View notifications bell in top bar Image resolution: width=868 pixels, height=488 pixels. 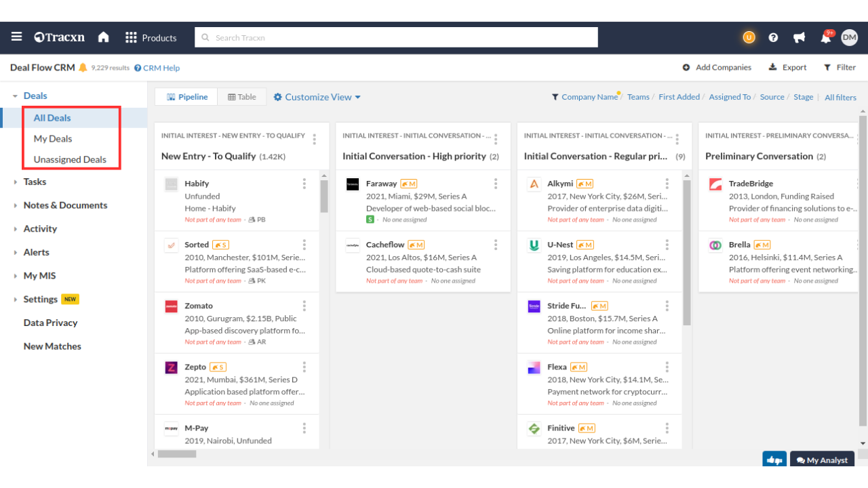tap(825, 38)
